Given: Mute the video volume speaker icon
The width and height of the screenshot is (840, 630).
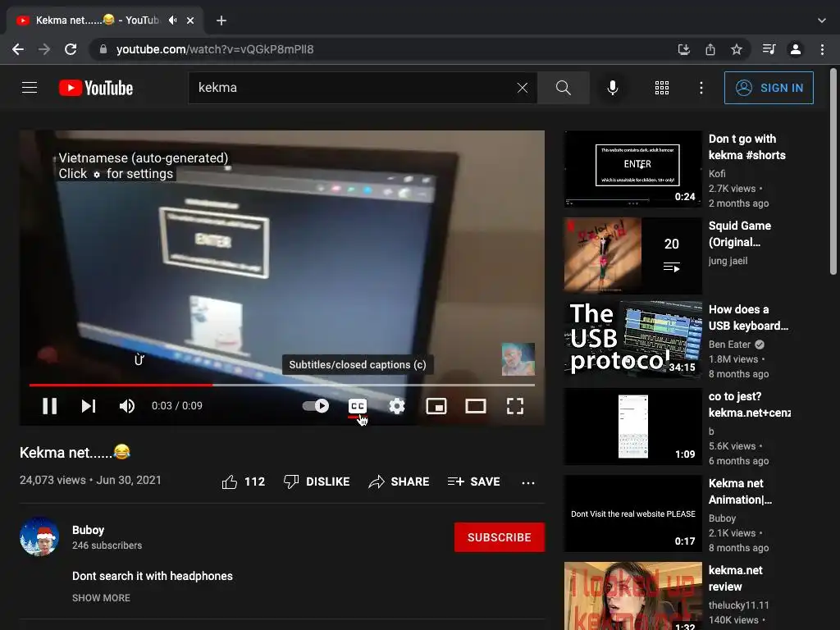Looking at the screenshot, I should (127, 406).
